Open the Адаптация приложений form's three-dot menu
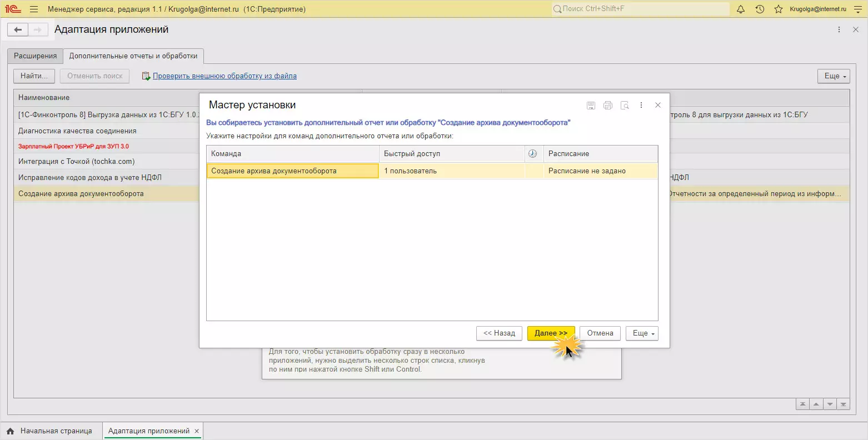 point(839,30)
